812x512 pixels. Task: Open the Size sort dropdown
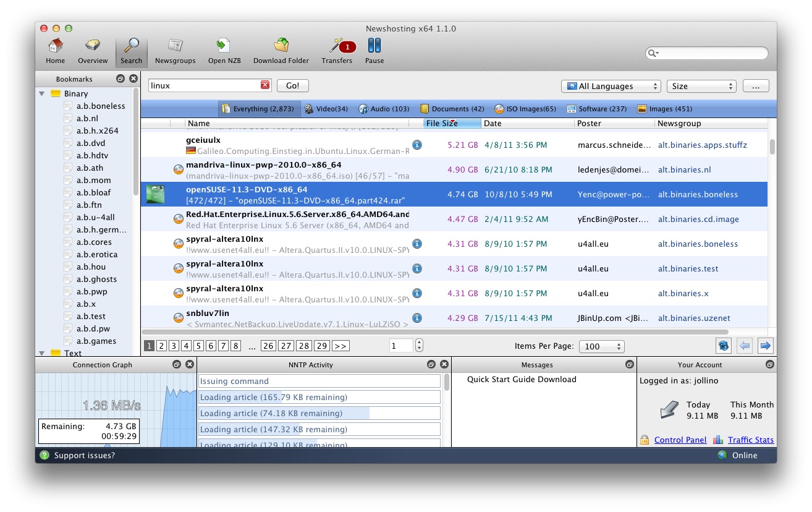(x=701, y=86)
